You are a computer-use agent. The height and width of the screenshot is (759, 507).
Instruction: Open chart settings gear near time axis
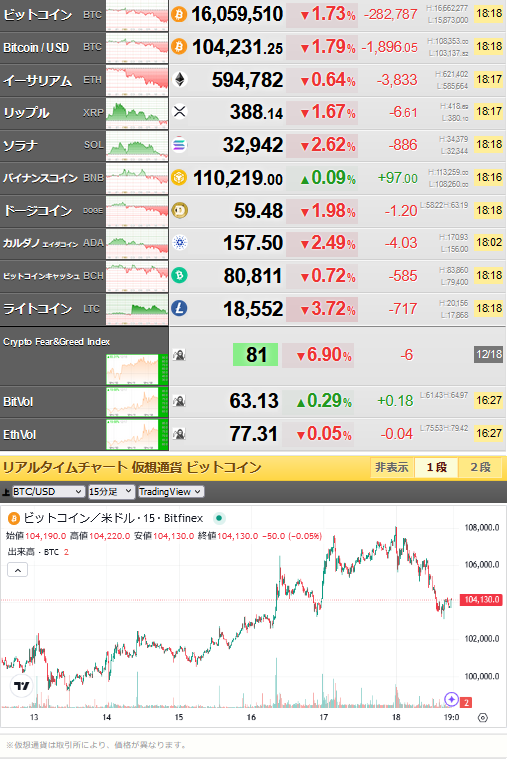click(483, 717)
